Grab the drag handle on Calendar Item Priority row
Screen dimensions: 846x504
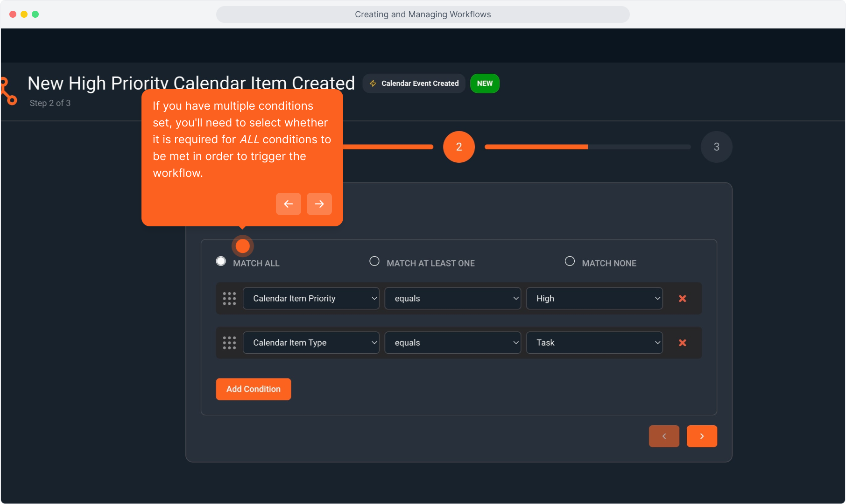coord(229,299)
